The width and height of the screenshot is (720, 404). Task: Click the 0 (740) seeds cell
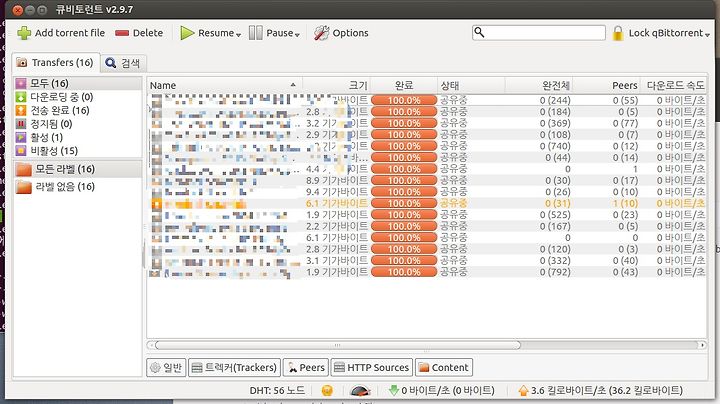555,146
